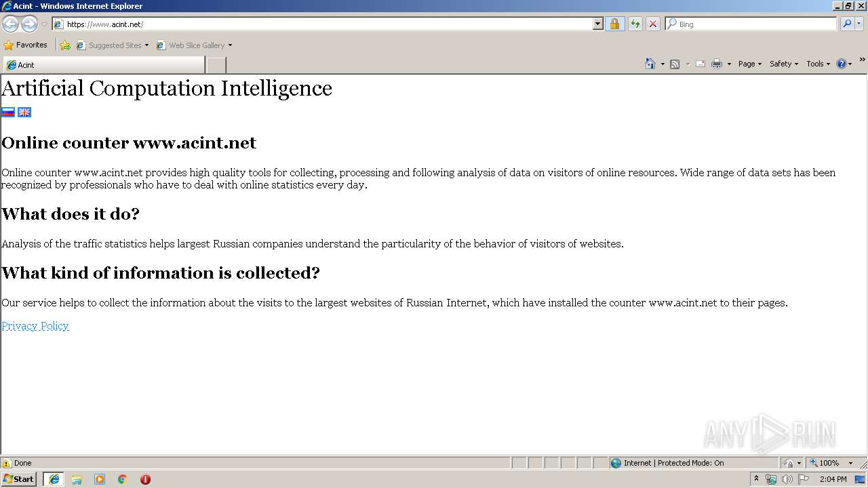Viewport: 868px width, 488px height.
Task: Show more command bar items via the chevron
Action: tap(862, 60)
